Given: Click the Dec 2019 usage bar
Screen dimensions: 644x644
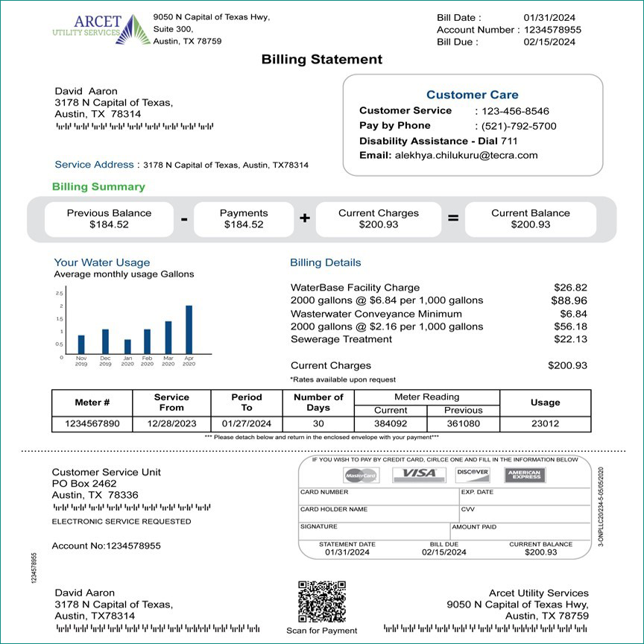Looking at the screenshot, I should coord(106,341).
